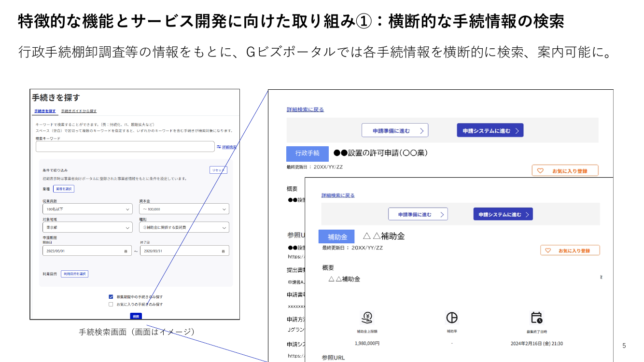Click the 参照URL label in the △△補助金 panel
The image size is (644, 362).
click(334, 358)
